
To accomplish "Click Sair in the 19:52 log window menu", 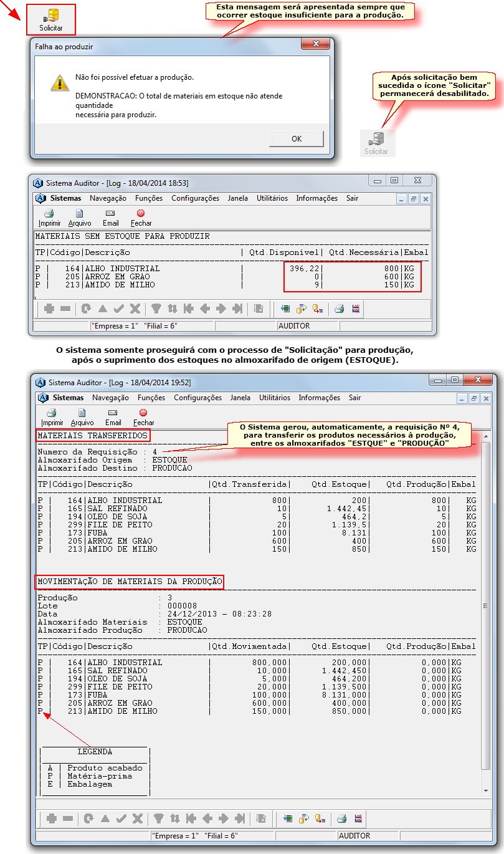I will pyautogui.click(x=354, y=398).
